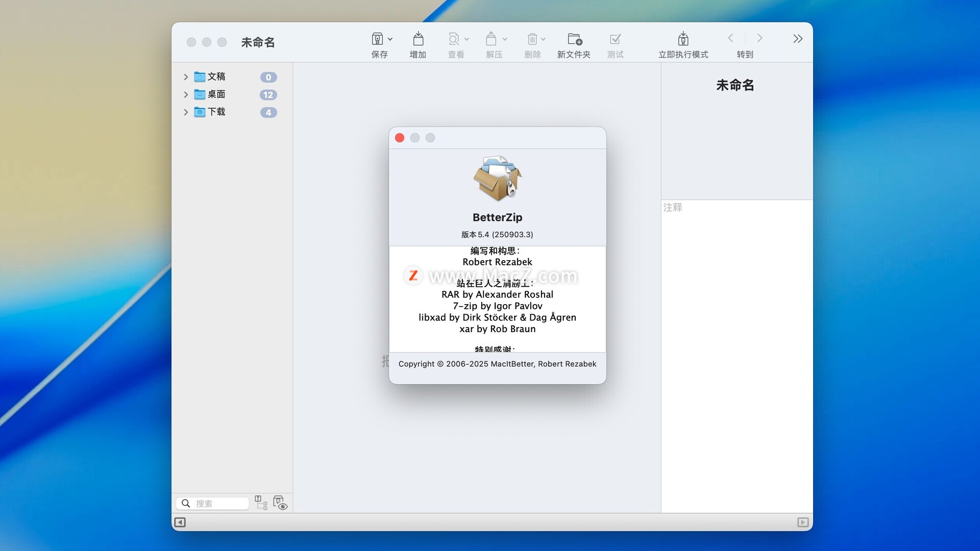Click the tree structure icon beside search
Image resolution: width=980 pixels, height=551 pixels.
(261, 503)
